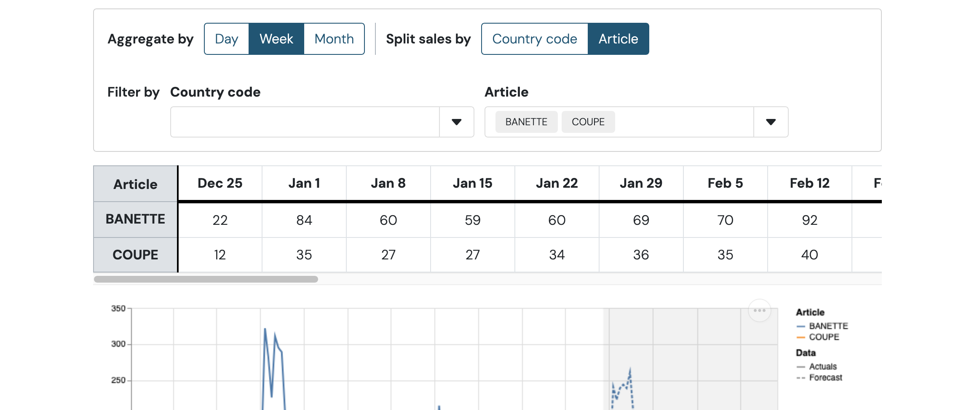This screenshot has height=410, width=980.
Task: Click the Forecast dashed line legend icon
Action: pyautogui.click(x=801, y=378)
